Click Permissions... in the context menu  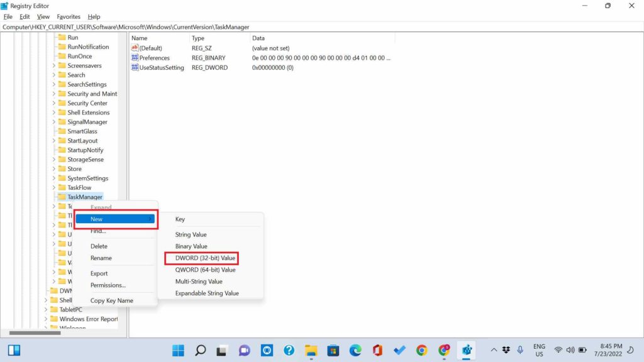pyautogui.click(x=108, y=285)
